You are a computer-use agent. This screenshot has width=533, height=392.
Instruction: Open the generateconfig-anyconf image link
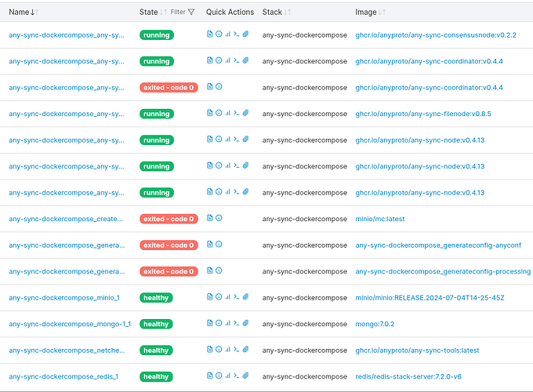438,245
